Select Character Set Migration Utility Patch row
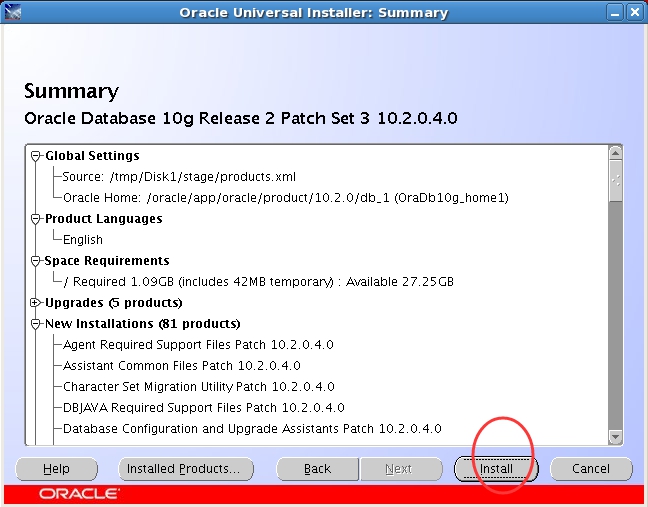The width and height of the screenshot is (648, 507). [x=198, y=387]
